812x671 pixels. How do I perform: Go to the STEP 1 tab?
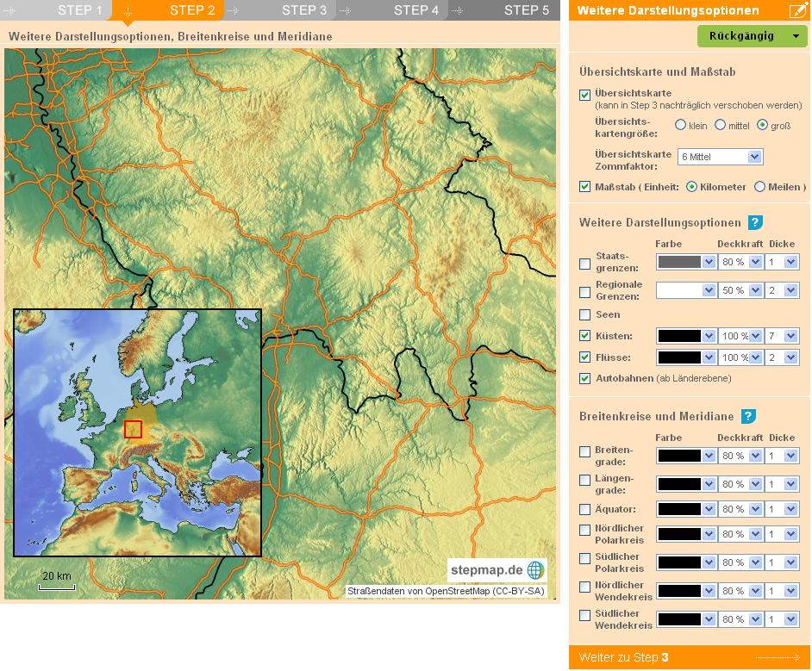[x=80, y=10]
